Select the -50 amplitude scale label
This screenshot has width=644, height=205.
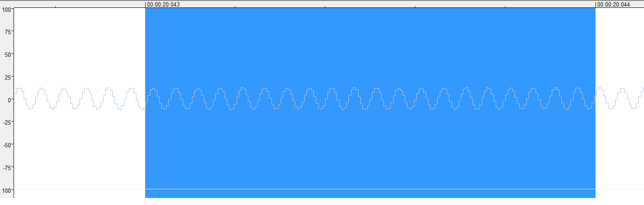(7, 144)
